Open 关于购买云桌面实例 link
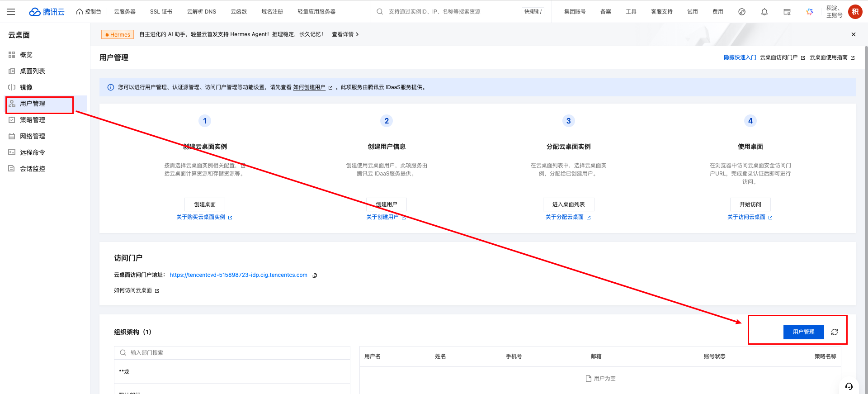868x394 pixels. (204, 217)
